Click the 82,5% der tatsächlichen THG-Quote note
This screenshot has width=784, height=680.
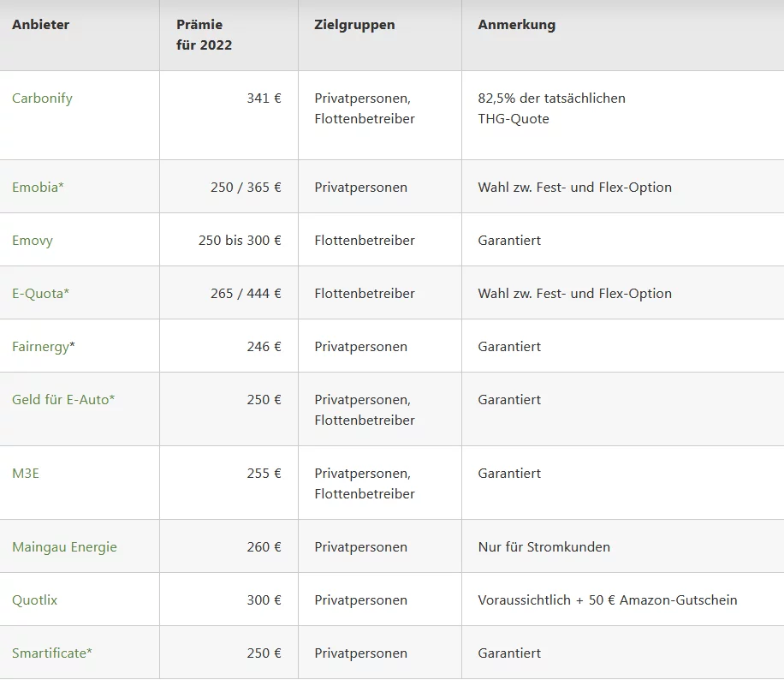tap(551, 109)
